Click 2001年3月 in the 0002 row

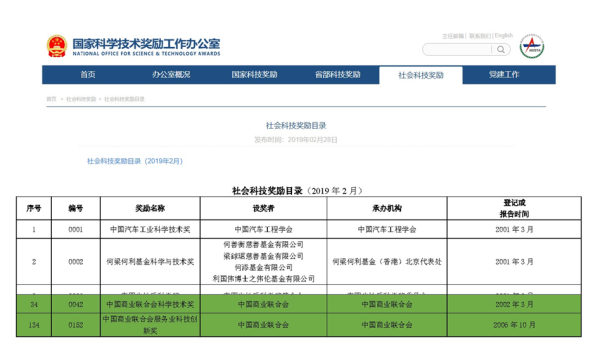click(514, 262)
